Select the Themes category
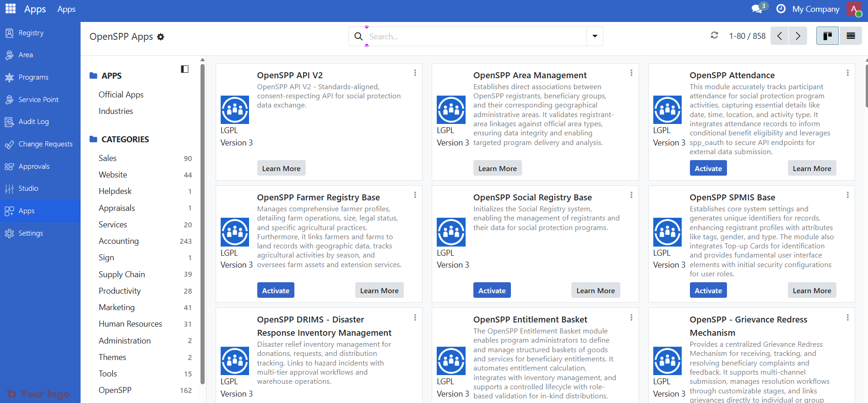The image size is (868, 403). point(145,357)
